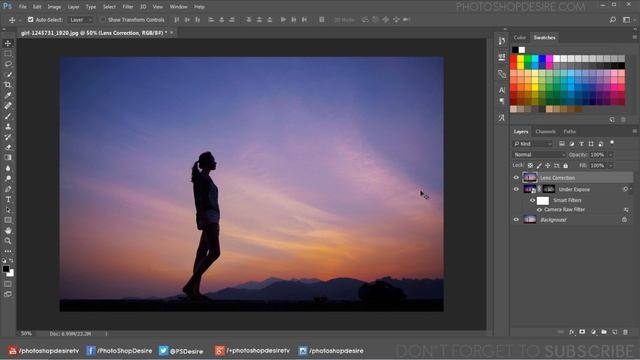Select the Zoom tool
Image resolution: width=640 pixels, height=360 pixels.
pyautogui.click(x=8, y=241)
